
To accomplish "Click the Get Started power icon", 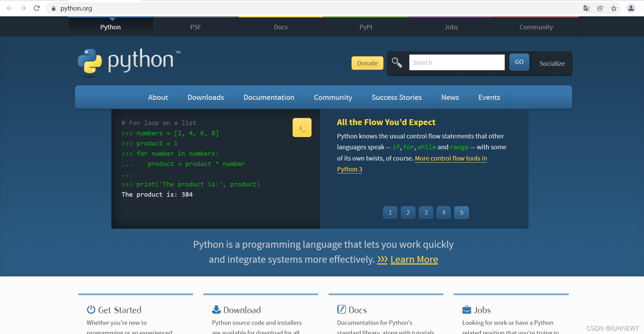I will (91, 309).
